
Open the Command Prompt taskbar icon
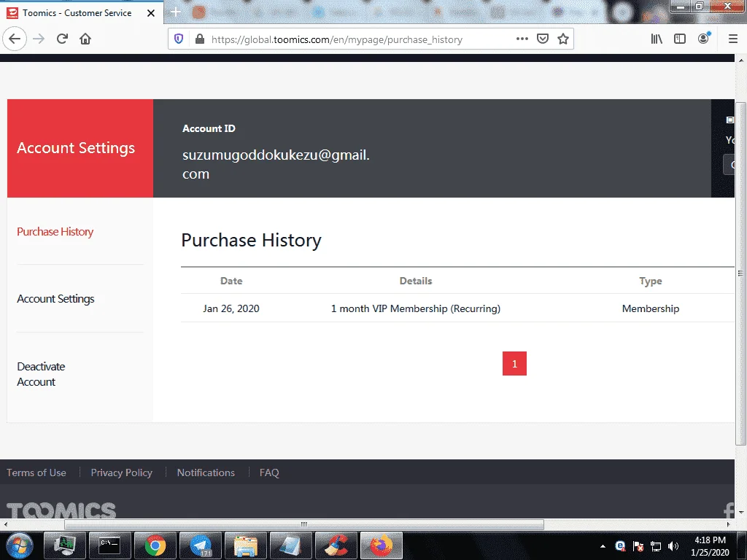click(x=109, y=545)
